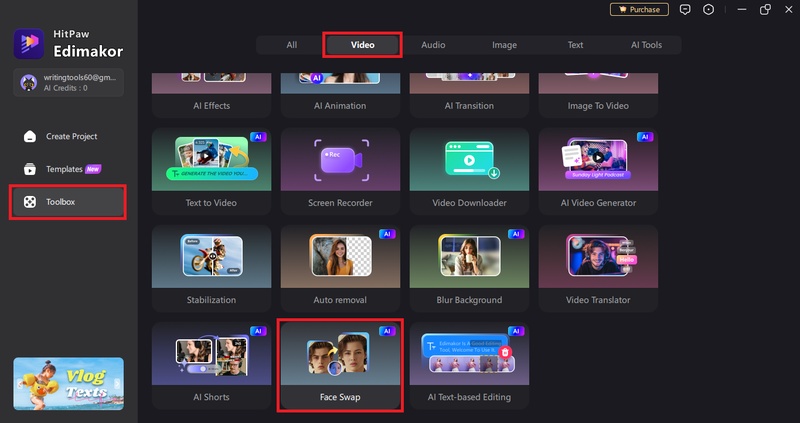Open Create Project from sidebar
The width and height of the screenshot is (800, 423).
click(68, 136)
